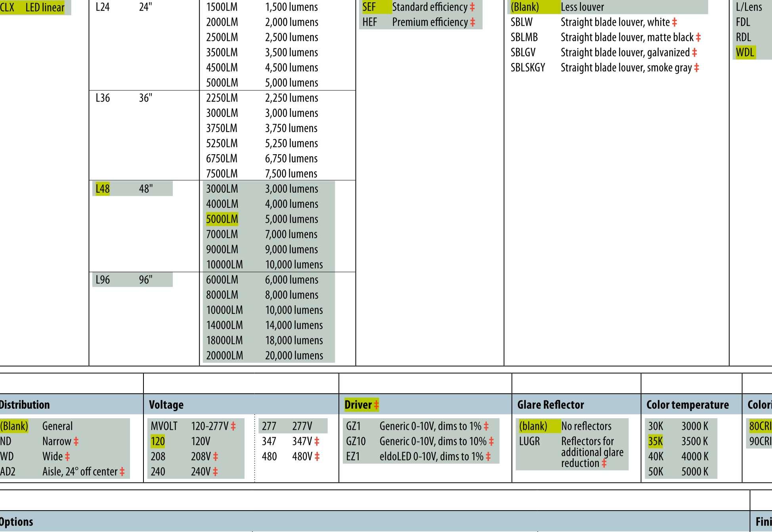Select the SEF standard efficiency option
Screen dimensions: 772x532
(369, 7)
